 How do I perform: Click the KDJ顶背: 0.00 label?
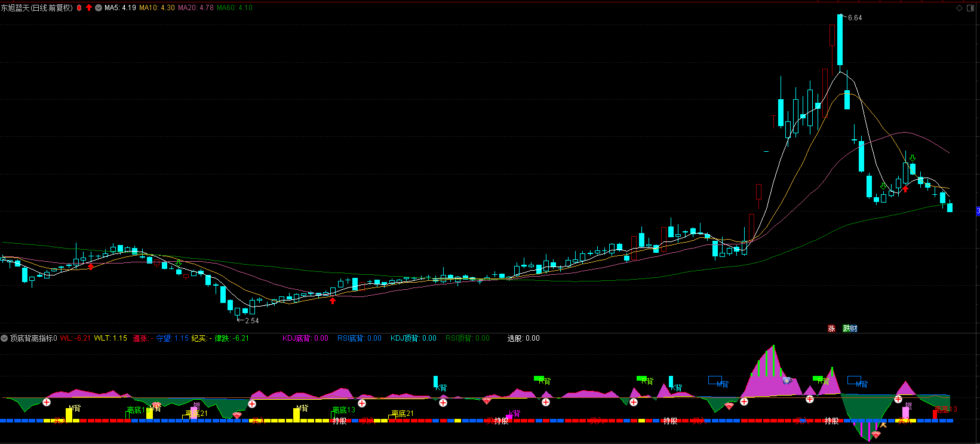[413, 338]
